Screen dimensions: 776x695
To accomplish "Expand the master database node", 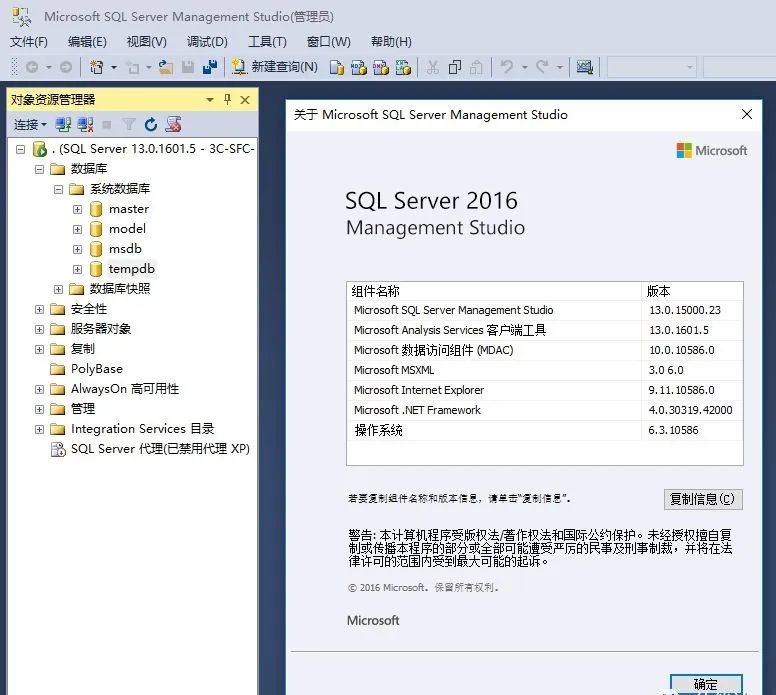I will point(78,209).
